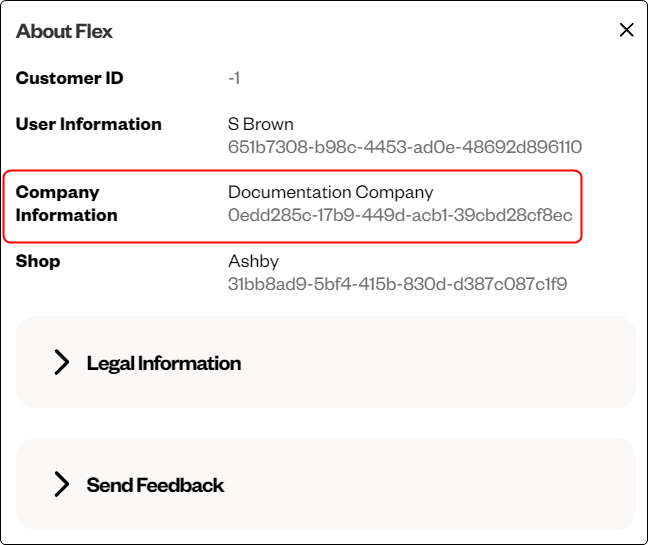Close the About Flex dialog
The image size is (648, 545).
click(627, 30)
